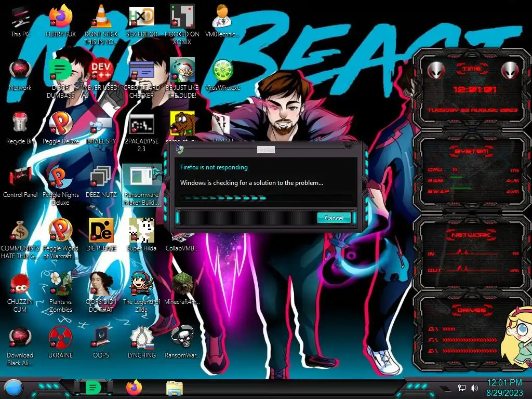Switch to the green chat app taskbar button
532x399 pixels.
tap(94, 388)
